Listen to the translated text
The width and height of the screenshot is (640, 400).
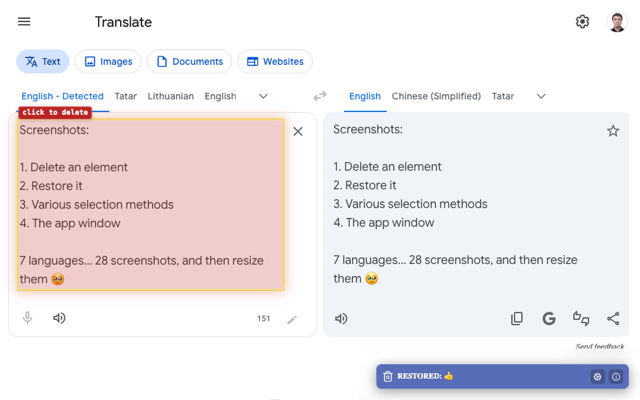tap(341, 318)
